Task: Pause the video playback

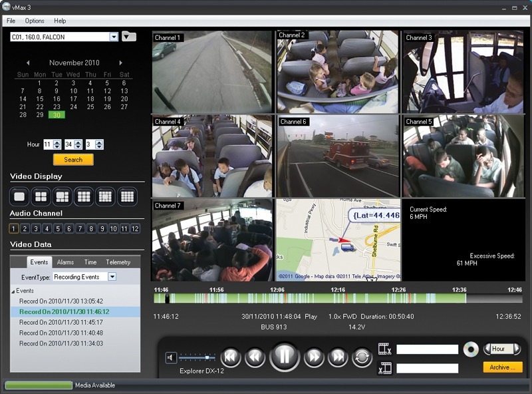Action: [285, 357]
